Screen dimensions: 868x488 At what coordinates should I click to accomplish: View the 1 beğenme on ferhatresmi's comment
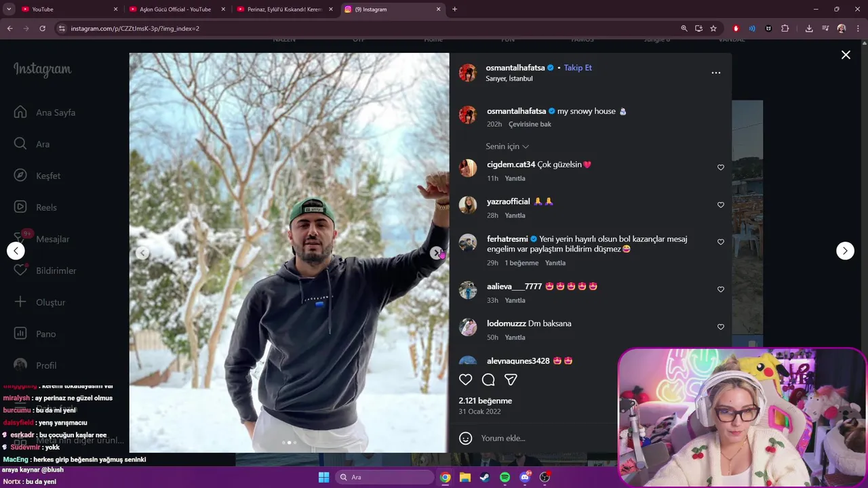[521, 263]
